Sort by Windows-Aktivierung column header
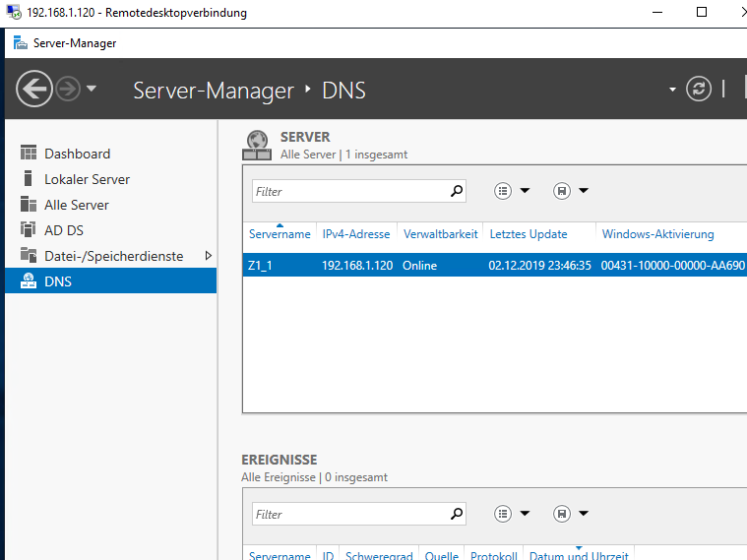 (657, 234)
